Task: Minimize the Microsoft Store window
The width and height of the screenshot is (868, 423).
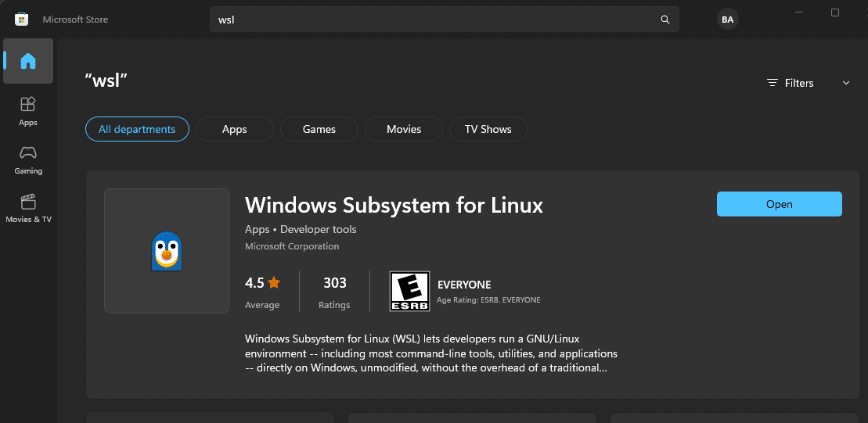Action: pyautogui.click(x=799, y=13)
